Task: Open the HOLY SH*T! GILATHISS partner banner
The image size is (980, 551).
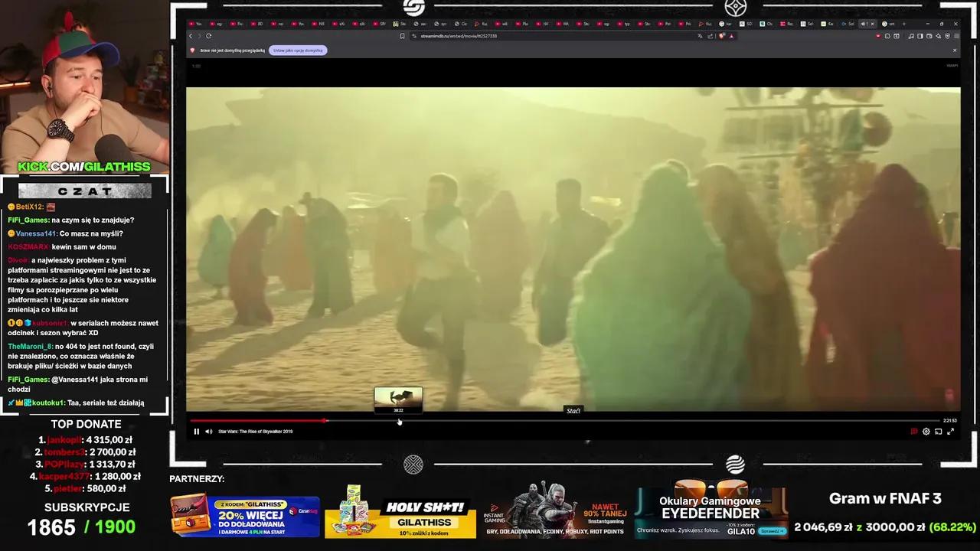Action: 400,512
